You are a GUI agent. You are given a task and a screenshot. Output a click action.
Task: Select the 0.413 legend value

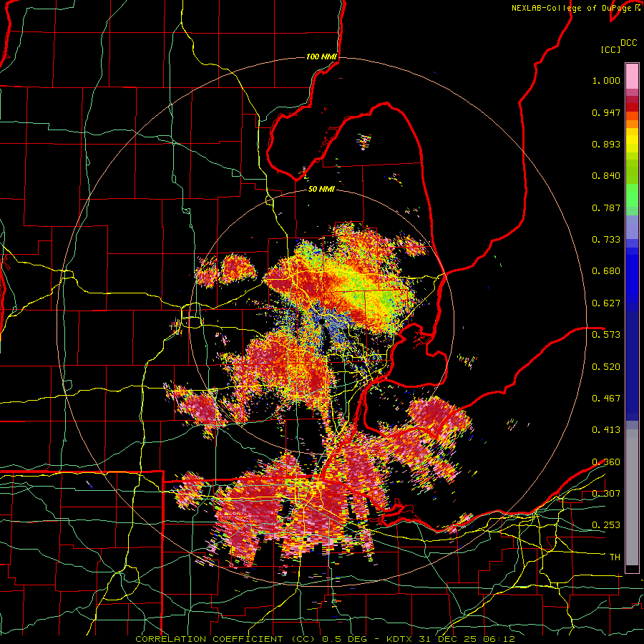coord(606,429)
